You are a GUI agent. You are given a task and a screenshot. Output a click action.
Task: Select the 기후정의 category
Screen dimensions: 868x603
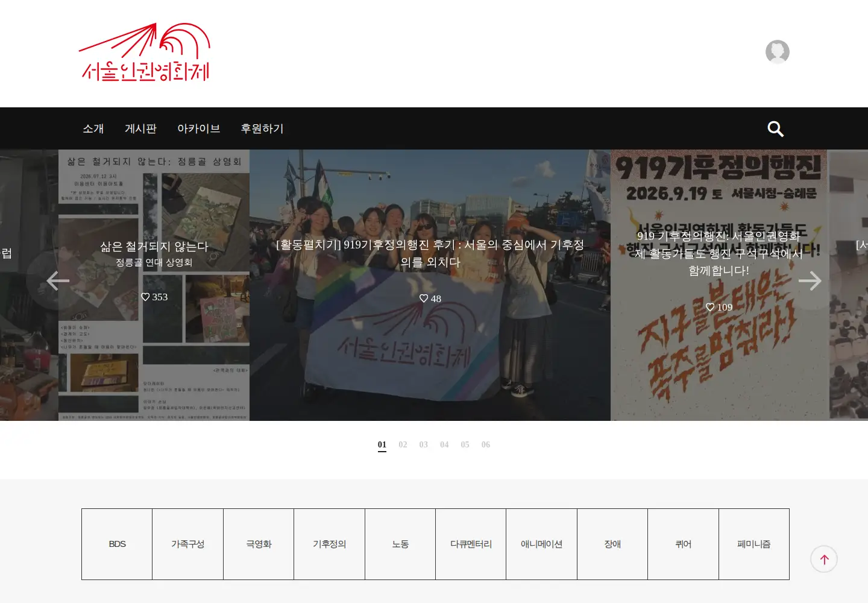coord(330,544)
